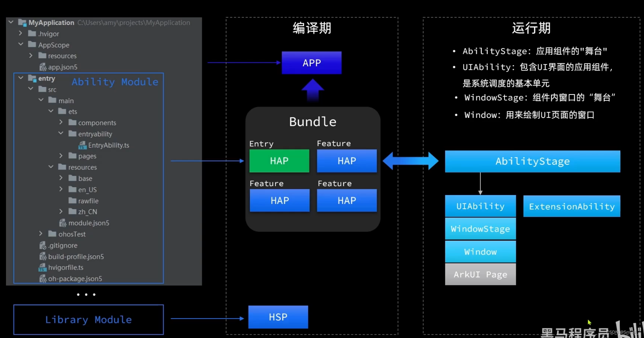Screen dimensions: 644x338
Task: Click the AppScope folder icon
Action: [32, 45]
